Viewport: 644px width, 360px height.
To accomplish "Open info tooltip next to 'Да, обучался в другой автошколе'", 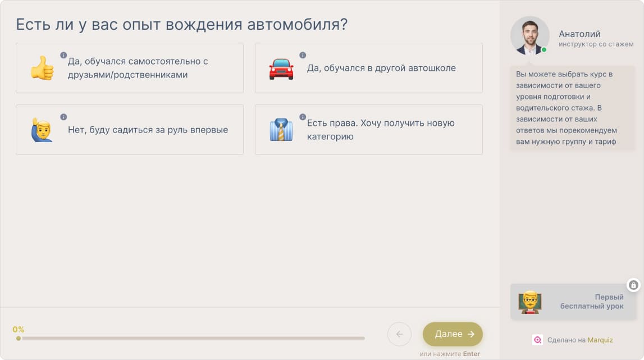I will pyautogui.click(x=303, y=54).
